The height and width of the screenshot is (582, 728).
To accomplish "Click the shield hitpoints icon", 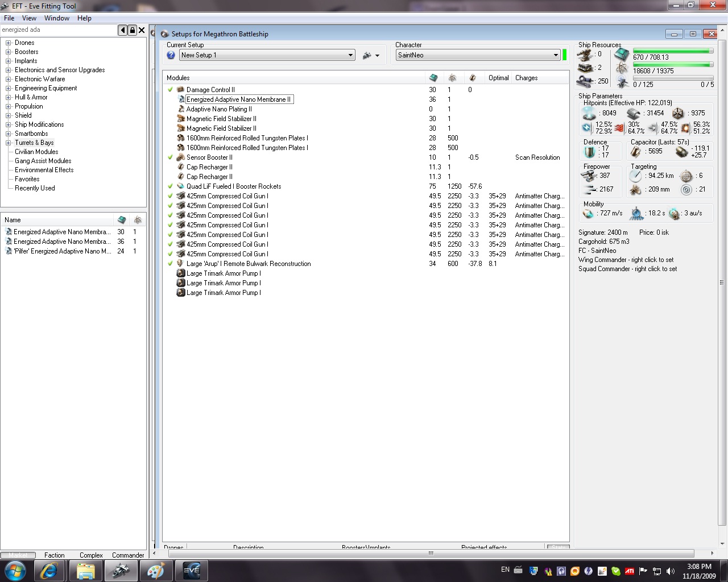I will coord(589,113).
